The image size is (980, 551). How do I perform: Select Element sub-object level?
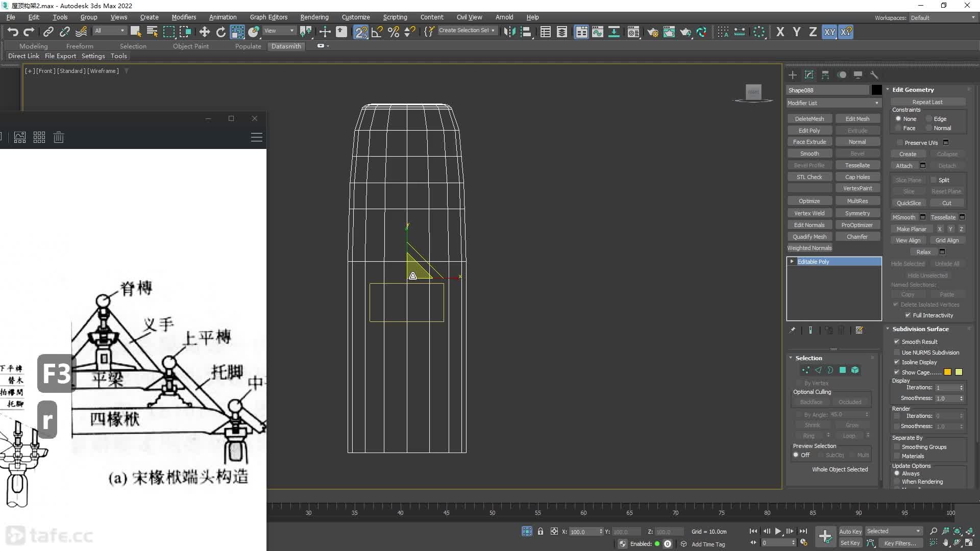[x=855, y=370]
